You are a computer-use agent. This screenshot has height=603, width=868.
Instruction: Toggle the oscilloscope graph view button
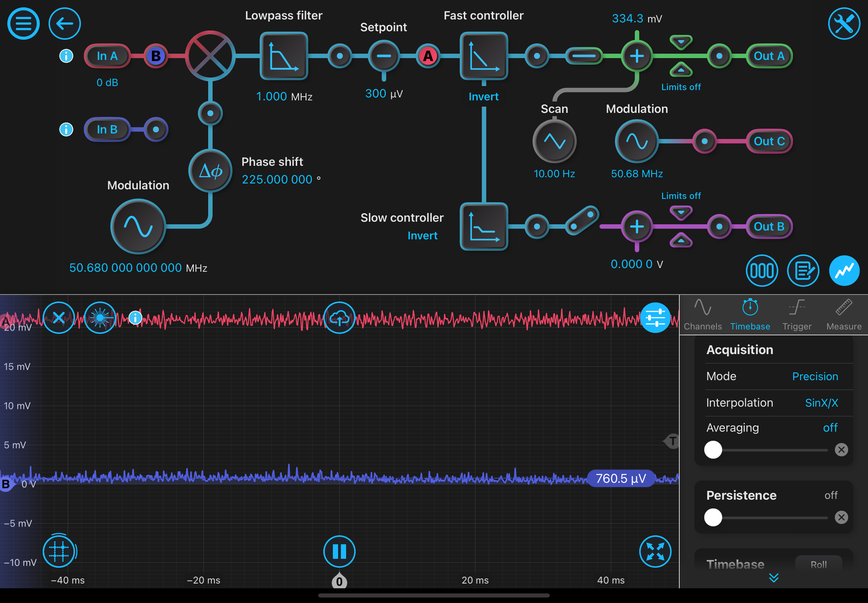(844, 271)
